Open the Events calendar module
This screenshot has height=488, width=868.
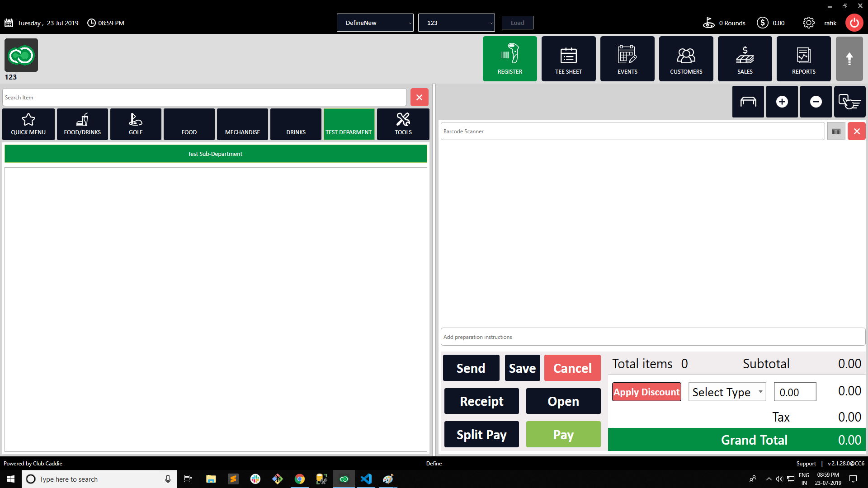click(627, 59)
